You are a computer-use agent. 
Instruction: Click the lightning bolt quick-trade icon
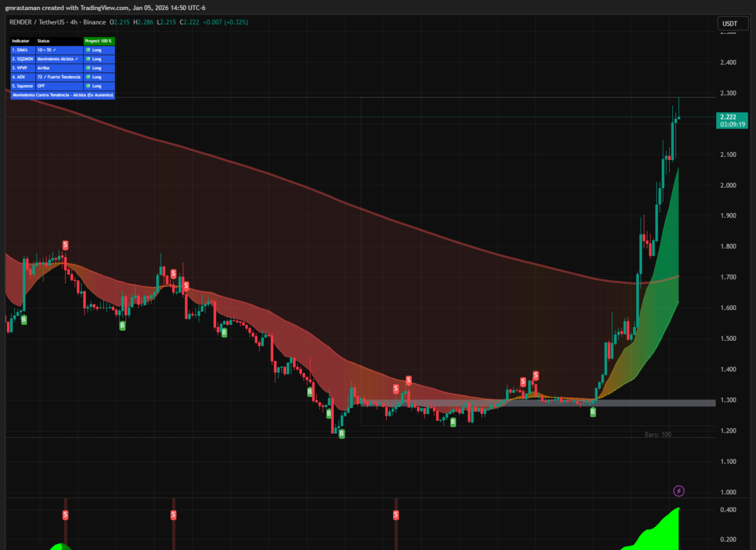coord(679,491)
